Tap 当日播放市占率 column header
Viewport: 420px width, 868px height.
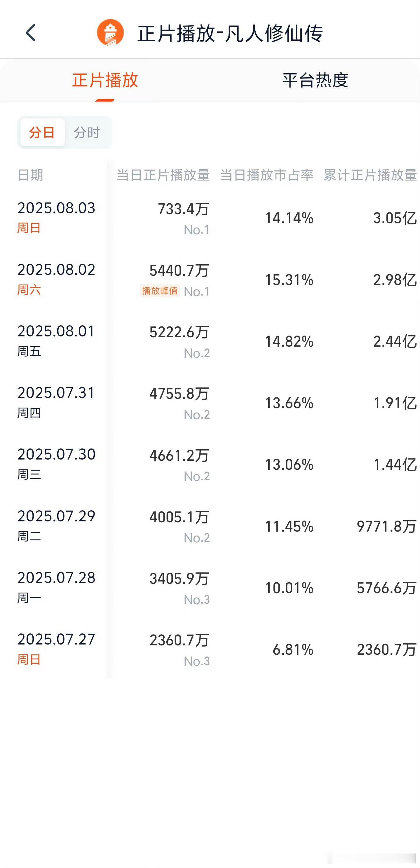267,175
